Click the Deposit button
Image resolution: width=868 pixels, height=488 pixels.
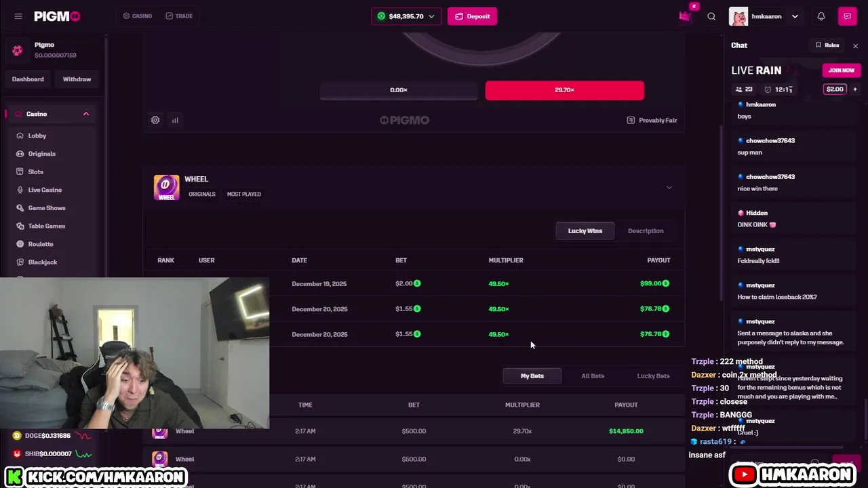pos(473,16)
